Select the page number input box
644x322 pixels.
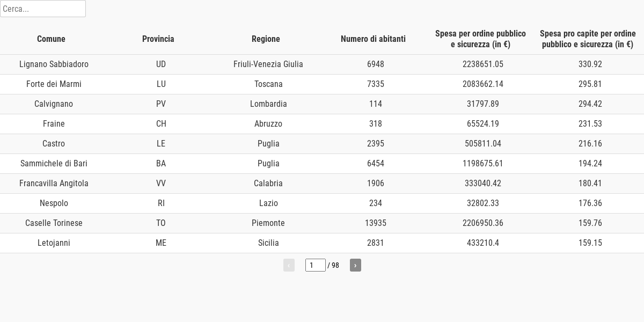[x=316, y=265]
